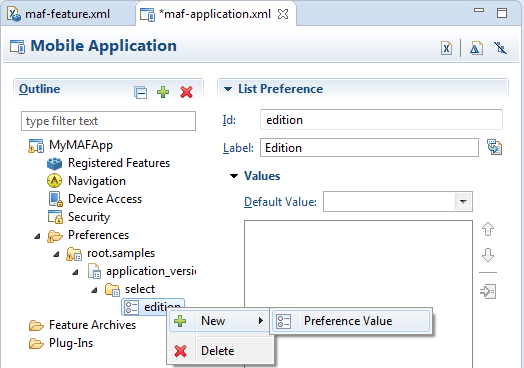Switch to the maf-feature.xml tab
The image size is (524, 368).
pos(60,14)
